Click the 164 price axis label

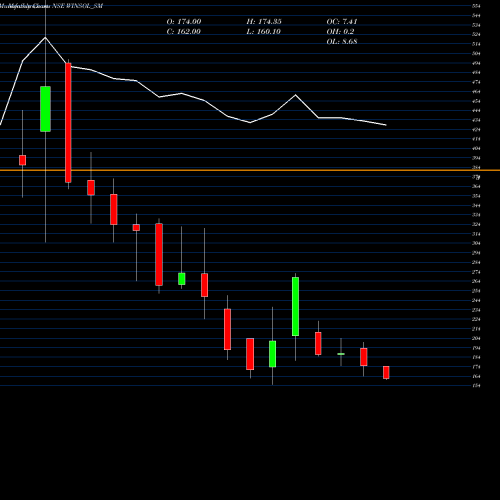pyautogui.click(x=476, y=376)
